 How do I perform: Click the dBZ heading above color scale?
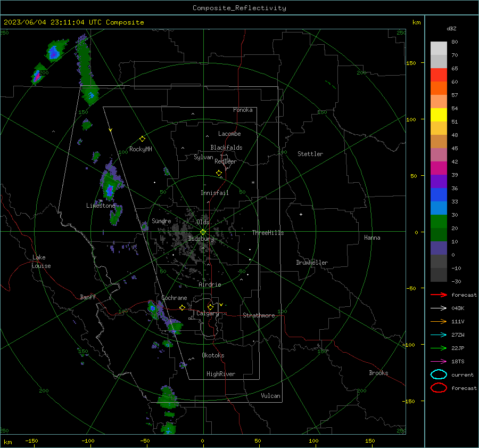[451, 28]
